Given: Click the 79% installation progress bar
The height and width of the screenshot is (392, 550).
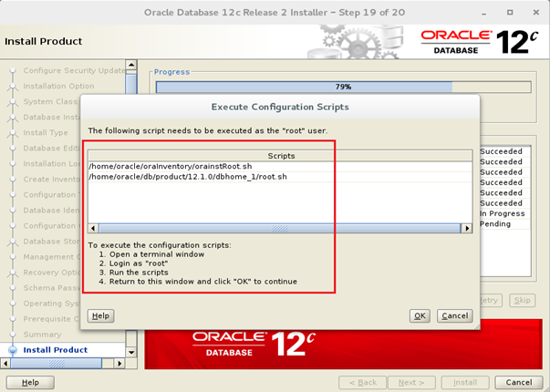Looking at the screenshot, I should tap(343, 87).
